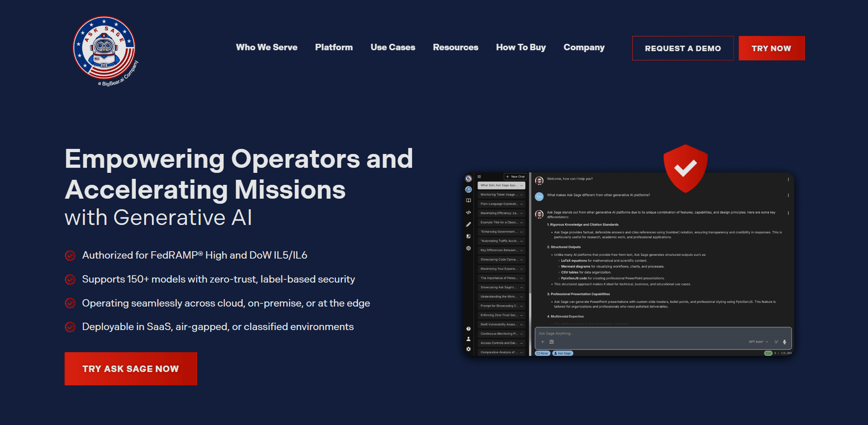Image resolution: width=868 pixels, height=425 pixels.
Task: Open the Platform menu
Action: point(334,47)
